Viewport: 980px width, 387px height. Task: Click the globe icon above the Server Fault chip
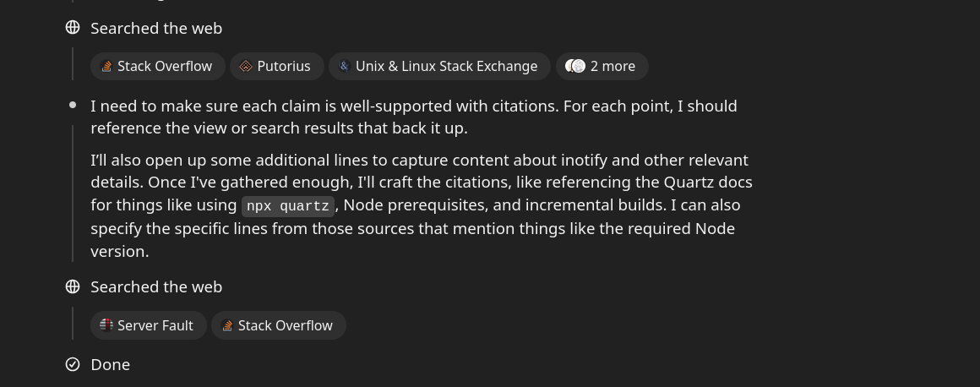(x=73, y=286)
